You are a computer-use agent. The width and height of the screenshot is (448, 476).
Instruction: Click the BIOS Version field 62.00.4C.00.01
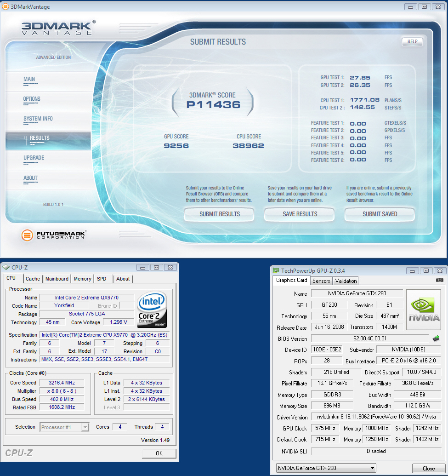click(370, 338)
